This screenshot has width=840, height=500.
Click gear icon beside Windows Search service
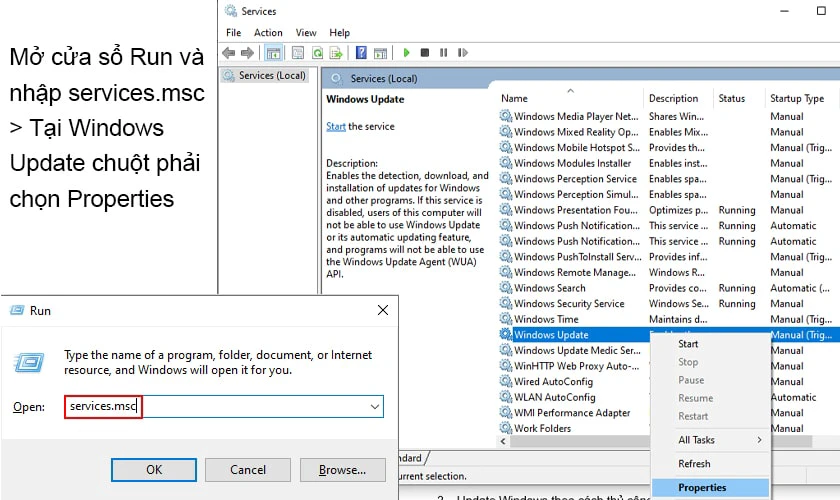coord(505,287)
